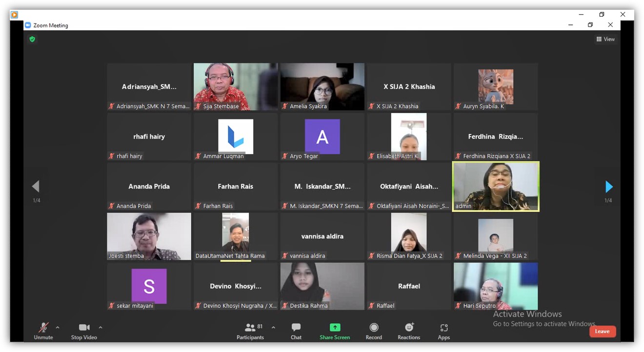
Task: Click muted mic icon beside Auryn Syabila. K
Action: pos(459,106)
